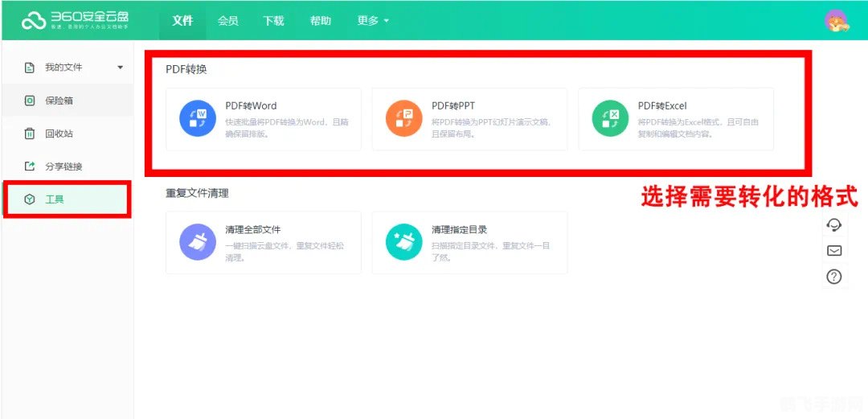Viewport: 868px width, 419px height.
Task: Select 工具 in sidebar
Action: 68,199
